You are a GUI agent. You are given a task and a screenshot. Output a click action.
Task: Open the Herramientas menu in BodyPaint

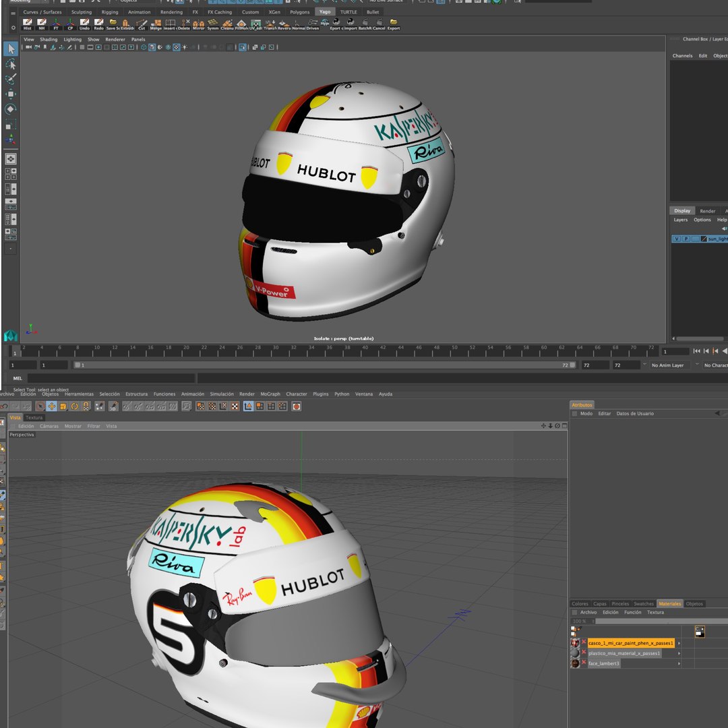coord(79,394)
